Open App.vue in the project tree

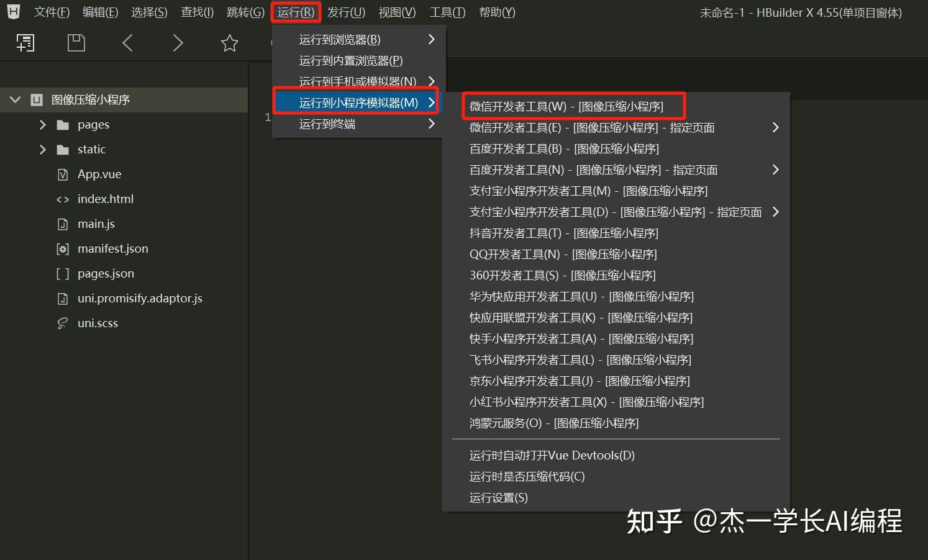click(99, 174)
